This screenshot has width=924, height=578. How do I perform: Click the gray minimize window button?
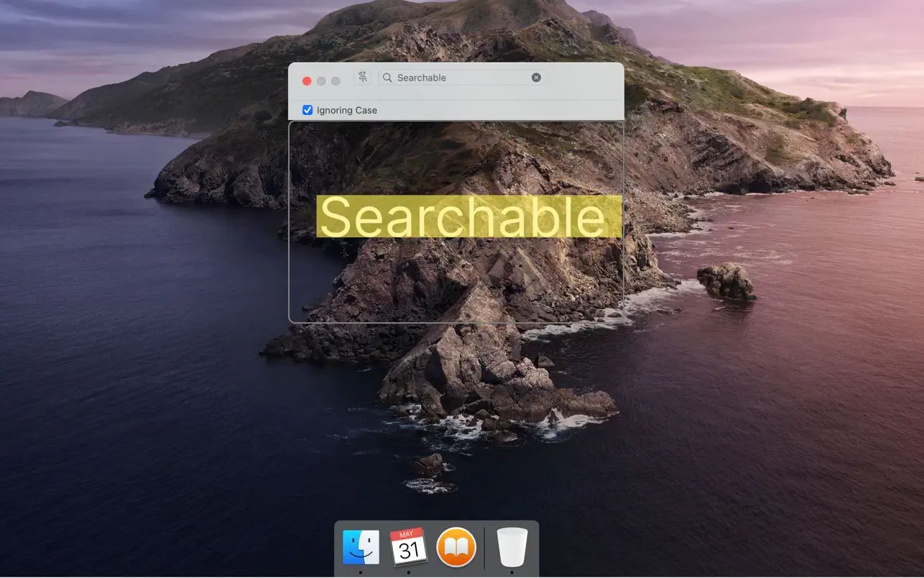coord(320,81)
